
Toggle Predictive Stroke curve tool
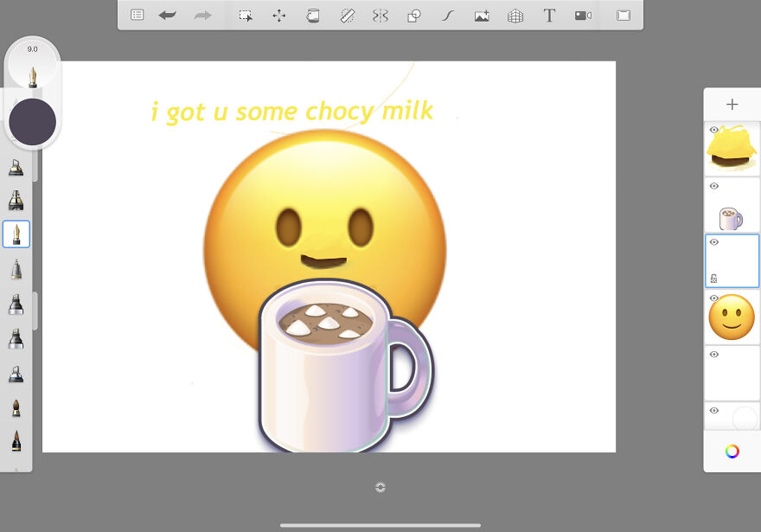(x=448, y=16)
